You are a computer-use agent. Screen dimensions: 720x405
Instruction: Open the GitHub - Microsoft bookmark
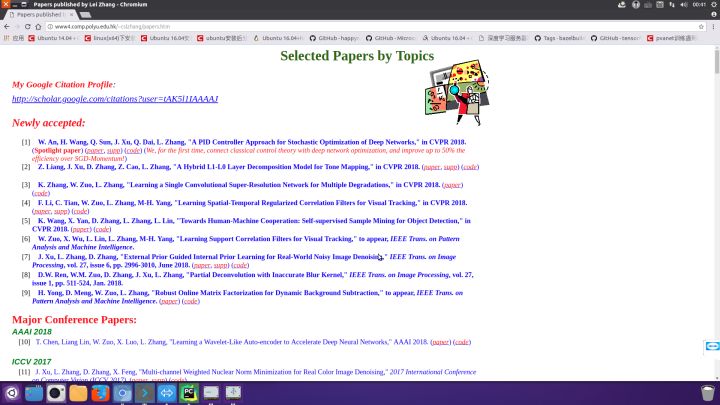coord(391,38)
